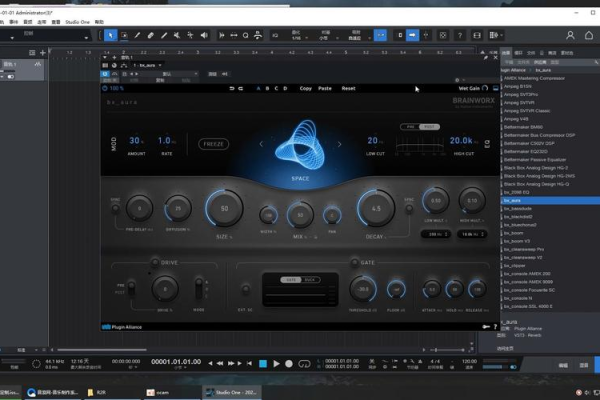Screen dimensions: 600x400
Task: Click the SIZE knob
Action: click(224, 208)
